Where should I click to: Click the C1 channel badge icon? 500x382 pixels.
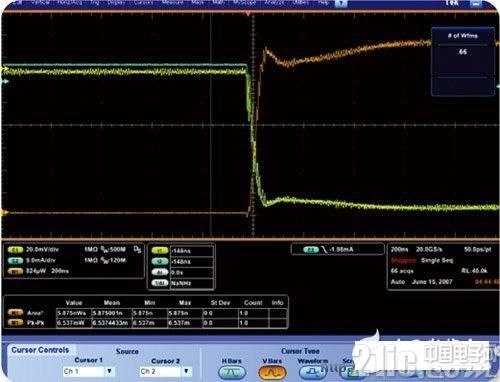[x=15, y=250]
